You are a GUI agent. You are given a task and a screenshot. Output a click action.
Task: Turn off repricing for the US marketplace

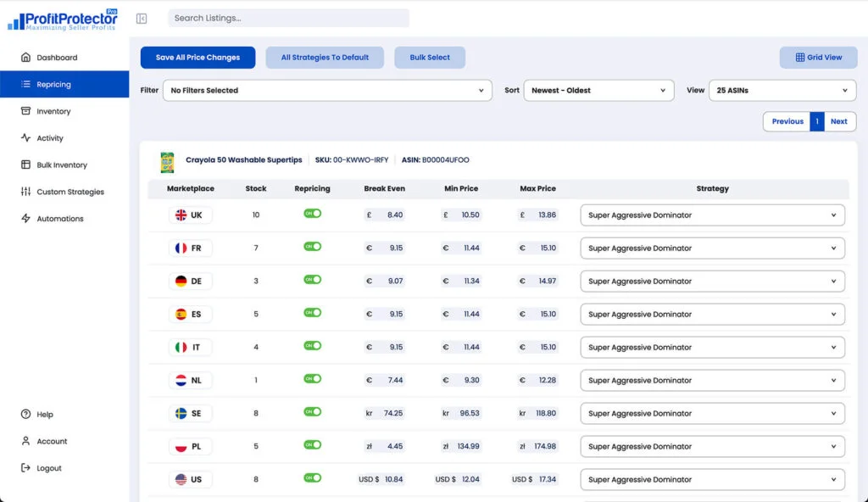312,478
